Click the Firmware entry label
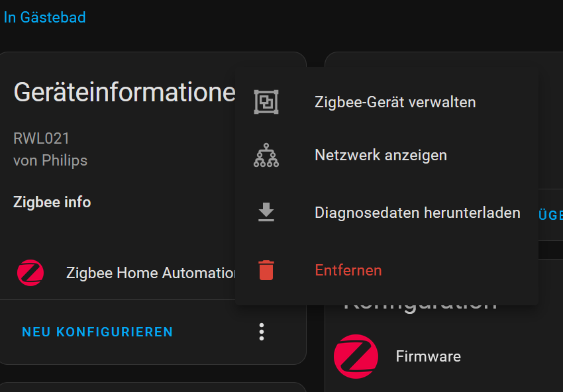 click(428, 356)
